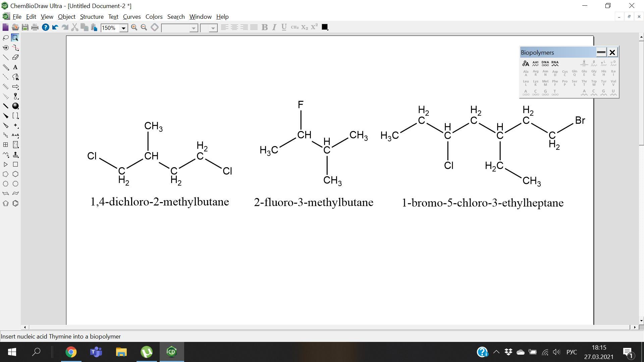Click the Undo arrow icon

pos(55,27)
